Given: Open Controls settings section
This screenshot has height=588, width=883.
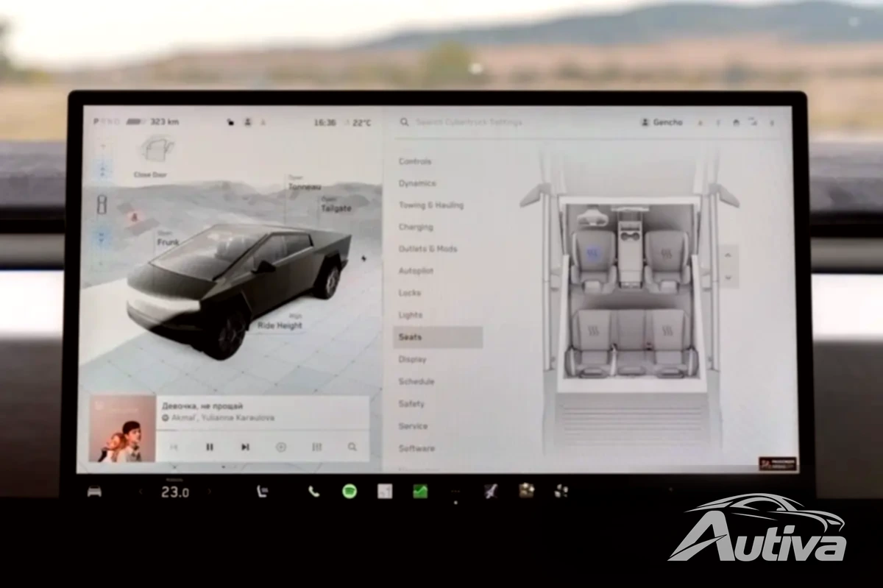Looking at the screenshot, I should pyautogui.click(x=415, y=161).
